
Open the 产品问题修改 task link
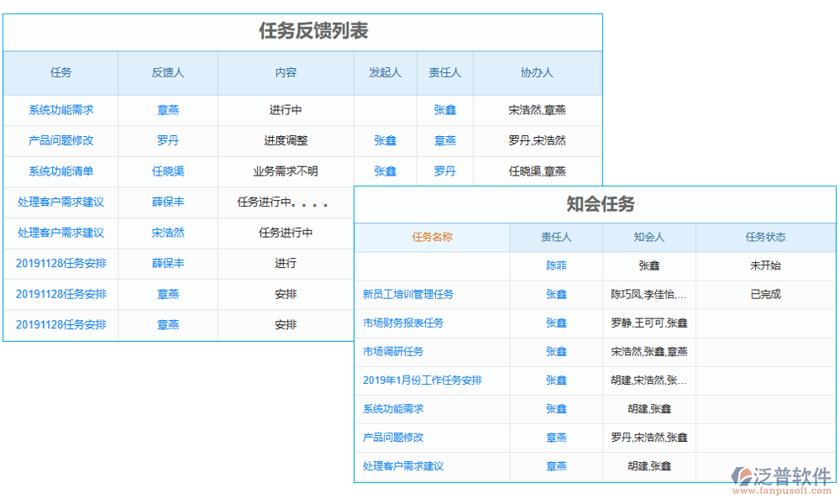point(60,140)
